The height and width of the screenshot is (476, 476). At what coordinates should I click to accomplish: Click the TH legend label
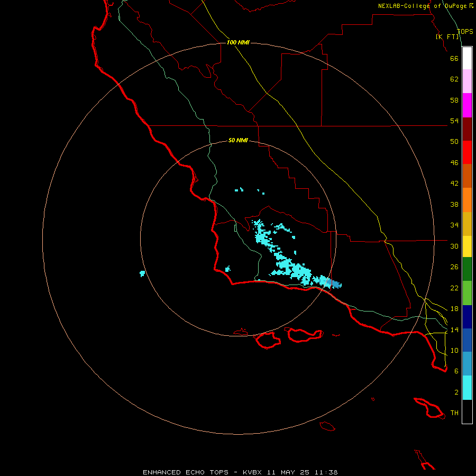pyautogui.click(x=454, y=413)
